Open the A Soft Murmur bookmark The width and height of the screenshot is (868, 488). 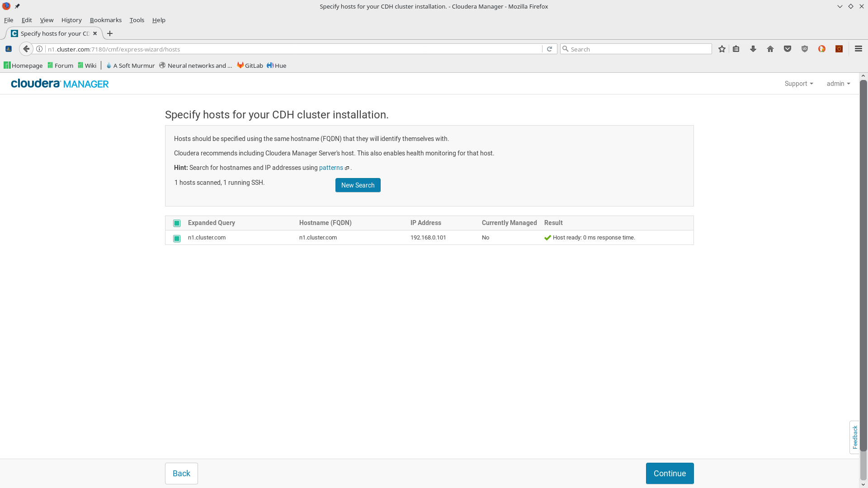(130, 66)
